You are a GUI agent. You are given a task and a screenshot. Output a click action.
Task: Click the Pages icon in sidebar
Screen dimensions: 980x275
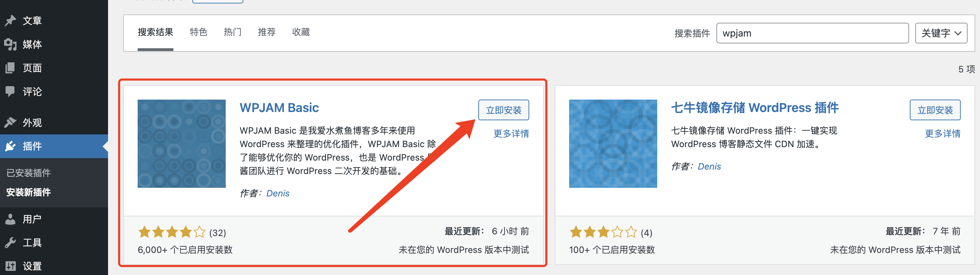(10, 68)
